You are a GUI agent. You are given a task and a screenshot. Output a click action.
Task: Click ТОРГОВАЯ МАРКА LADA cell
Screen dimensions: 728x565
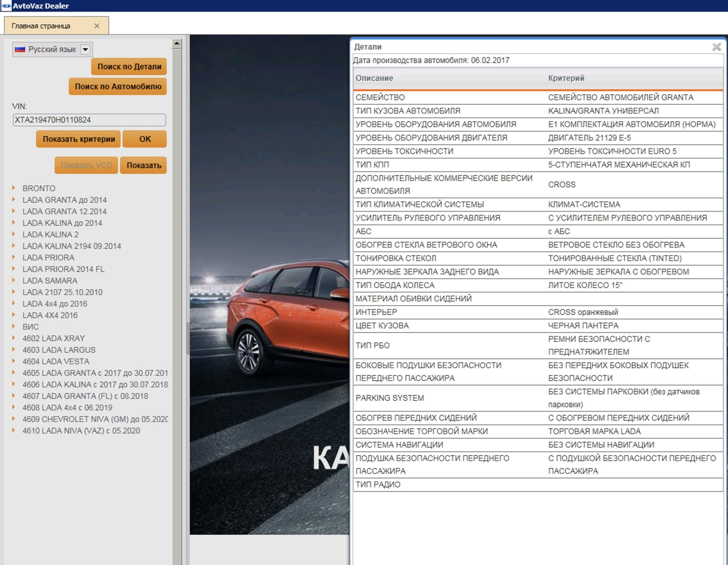[x=594, y=432]
